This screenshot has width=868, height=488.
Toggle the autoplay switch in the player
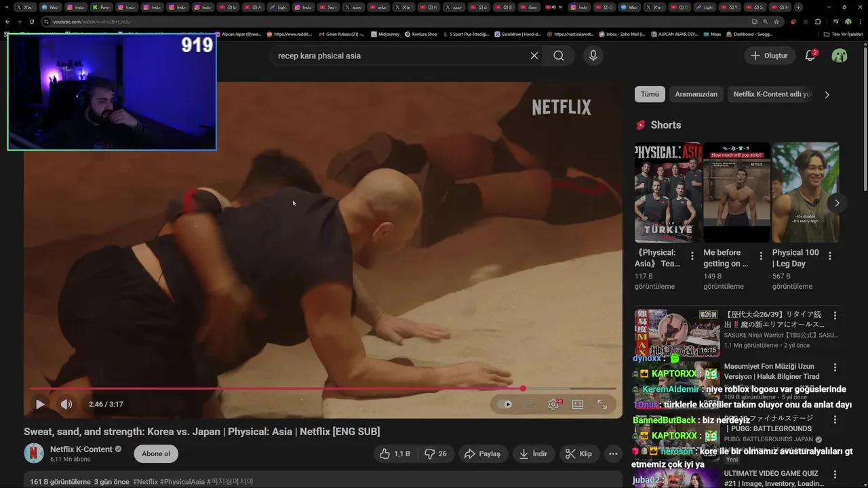point(505,404)
